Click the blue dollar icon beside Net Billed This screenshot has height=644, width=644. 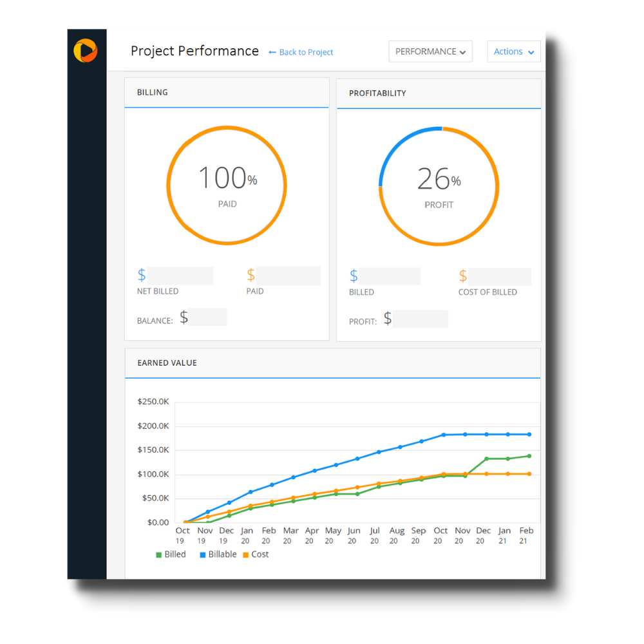coord(142,275)
